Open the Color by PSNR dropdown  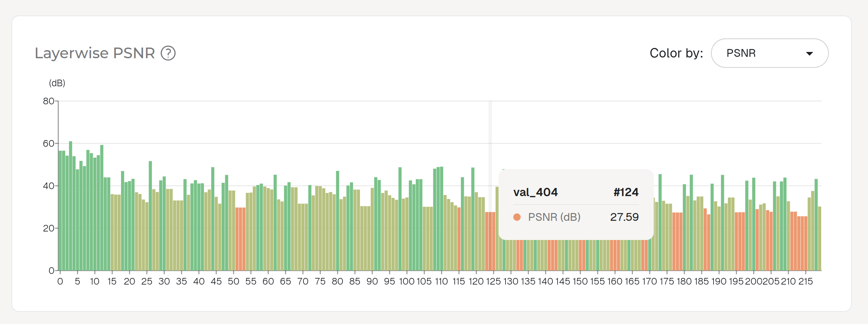[x=769, y=53]
